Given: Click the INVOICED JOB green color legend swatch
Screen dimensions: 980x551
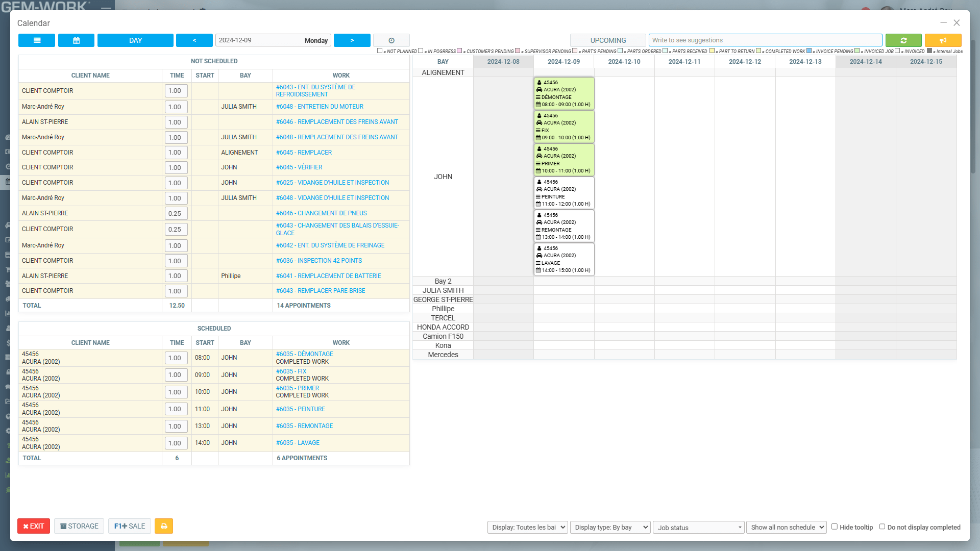Looking at the screenshot, I should (856, 51).
